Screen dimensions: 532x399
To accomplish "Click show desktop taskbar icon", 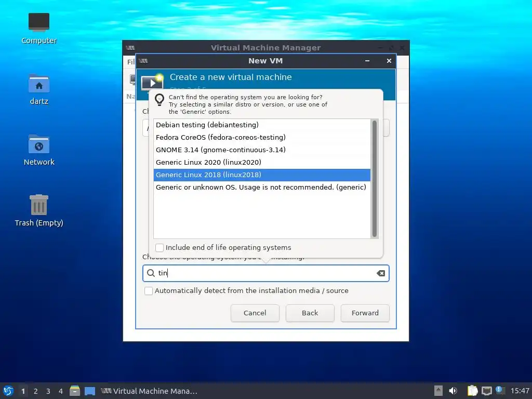I will point(90,391).
